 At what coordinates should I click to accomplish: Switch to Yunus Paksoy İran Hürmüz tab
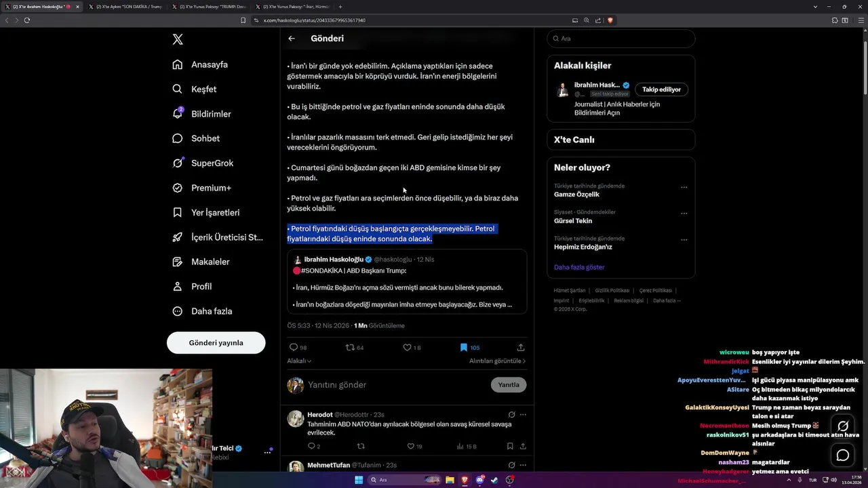coord(292,7)
